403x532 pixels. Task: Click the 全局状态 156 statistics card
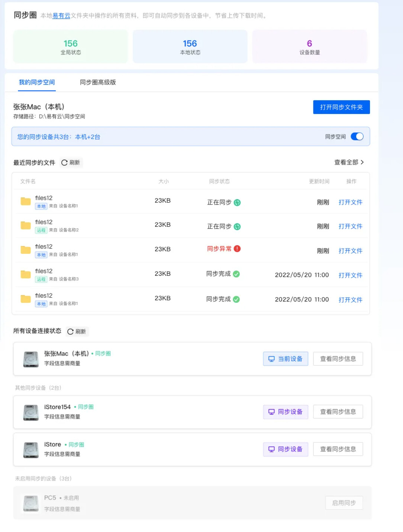pos(71,47)
